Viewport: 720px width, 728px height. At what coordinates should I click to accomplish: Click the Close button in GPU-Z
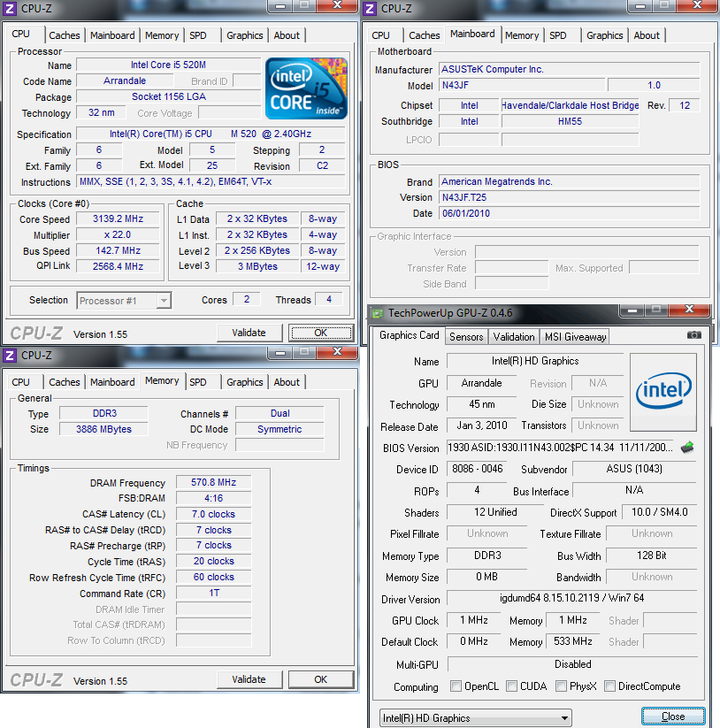(x=673, y=717)
